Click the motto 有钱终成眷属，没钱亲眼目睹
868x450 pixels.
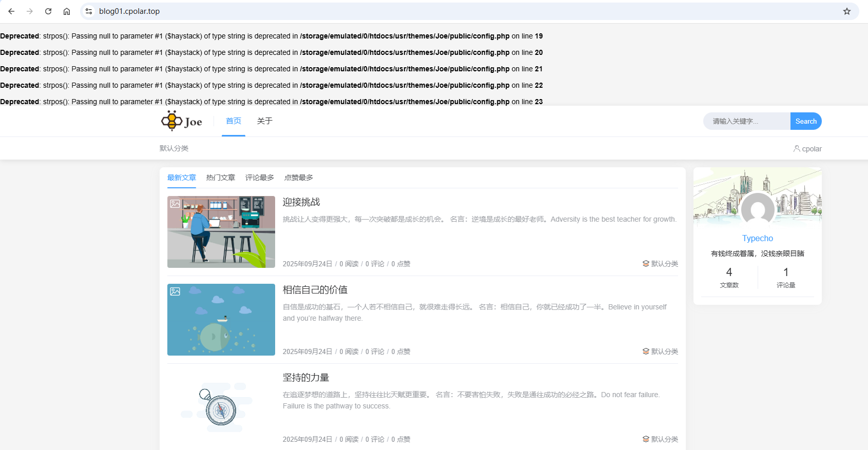(x=758, y=253)
